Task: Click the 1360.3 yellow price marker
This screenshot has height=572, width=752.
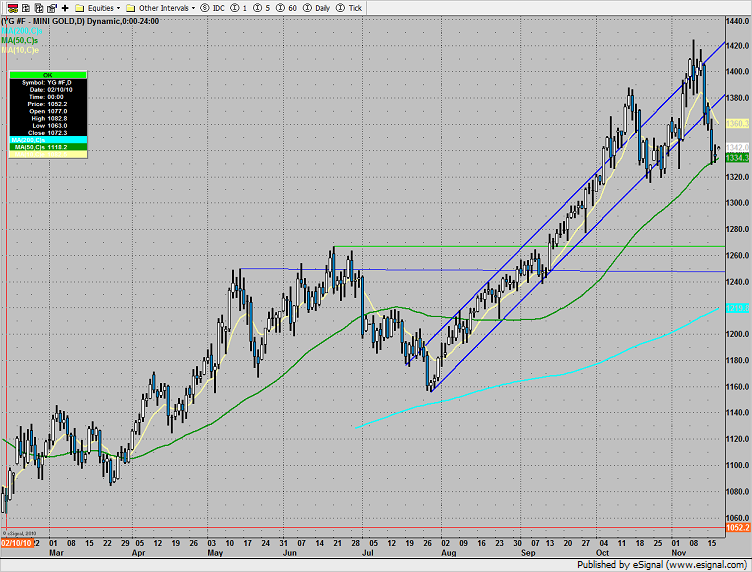Action: 738,124
